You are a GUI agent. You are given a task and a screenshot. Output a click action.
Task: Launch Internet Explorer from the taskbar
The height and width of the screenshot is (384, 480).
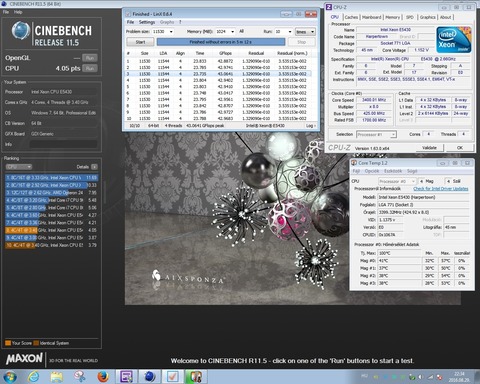(x=33, y=377)
